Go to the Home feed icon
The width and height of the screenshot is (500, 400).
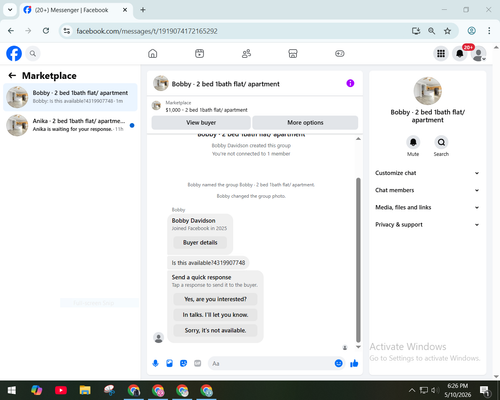[x=153, y=53]
